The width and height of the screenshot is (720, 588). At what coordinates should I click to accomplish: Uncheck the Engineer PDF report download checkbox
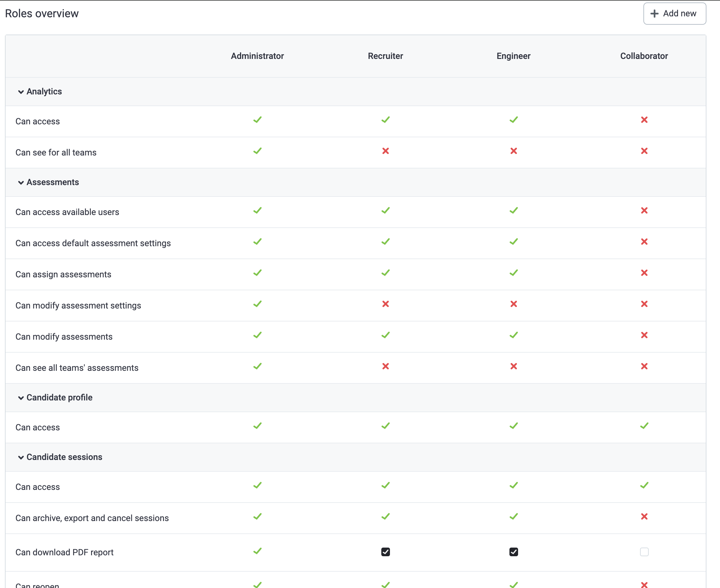513,552
